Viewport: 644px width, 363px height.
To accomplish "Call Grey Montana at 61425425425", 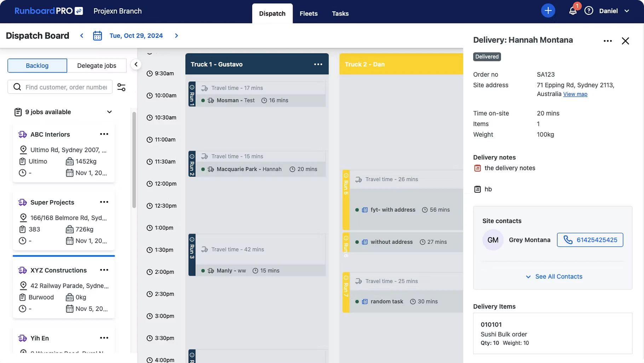I will (590, 240).
